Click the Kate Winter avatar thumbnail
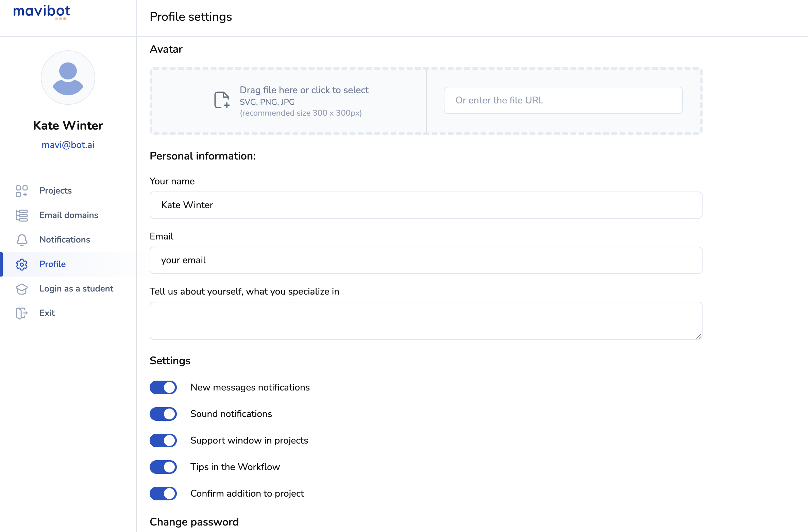The width and height of the screenshot is (808, 532). tap(68, 78)
